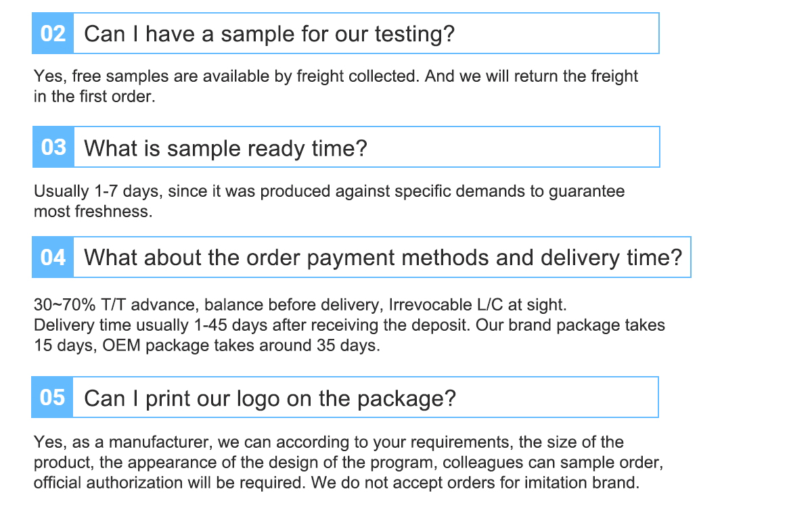
Task: Click the 'Yes, free samples are available' line
Action: point(336,76)
